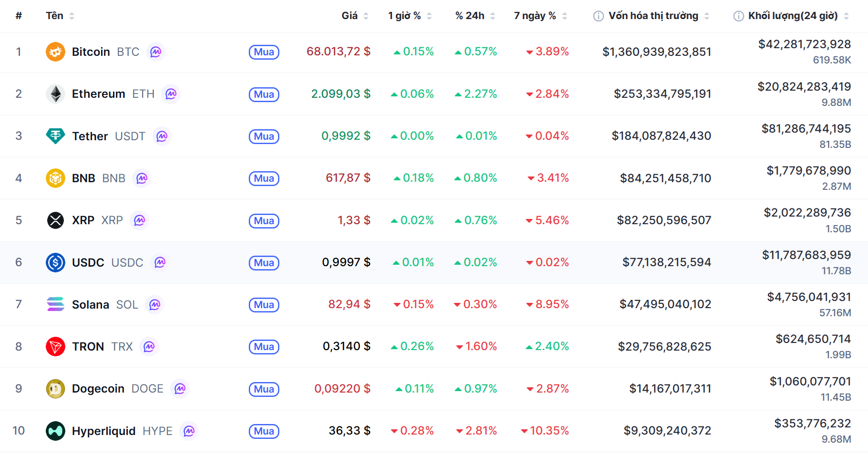Click the Solana logo icon

coord(55,304)
